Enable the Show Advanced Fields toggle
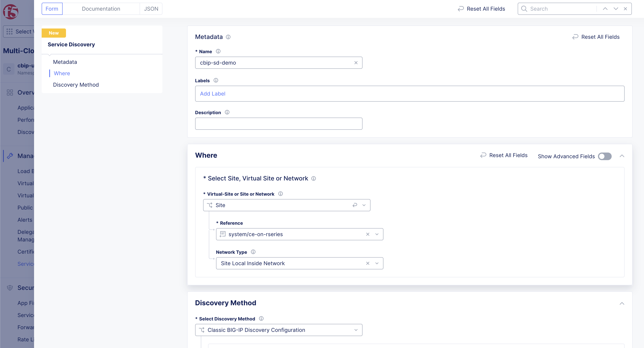This screenshot has height=348, width=644. pyautogui.click(x=605, y=156)
